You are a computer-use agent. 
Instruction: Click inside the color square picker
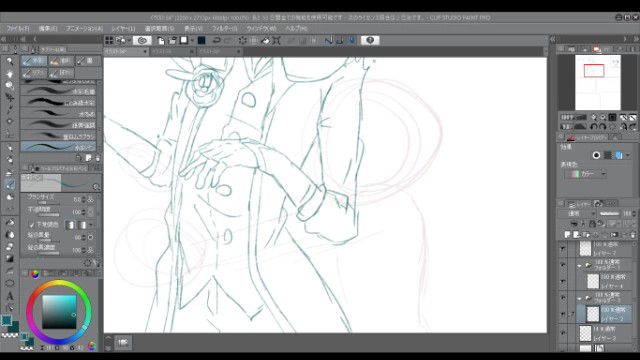coord(59,312)
